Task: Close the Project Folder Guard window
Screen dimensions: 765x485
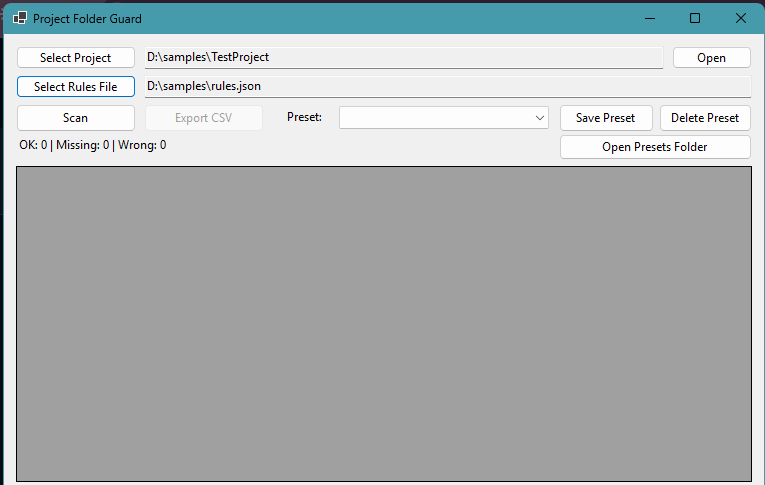Action: click(741, 18)
